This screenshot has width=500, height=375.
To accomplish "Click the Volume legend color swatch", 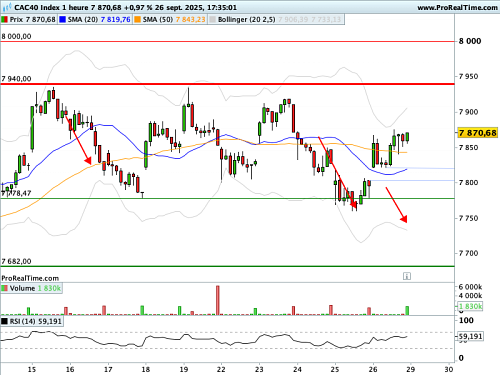I will pyautogui.click(x=5, y=288).
